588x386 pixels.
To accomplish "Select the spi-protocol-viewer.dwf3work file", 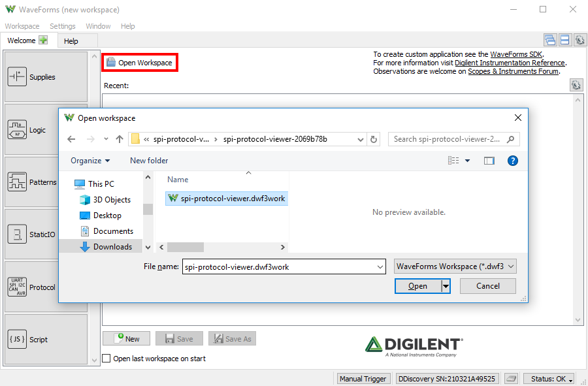I will click(227, 199).
